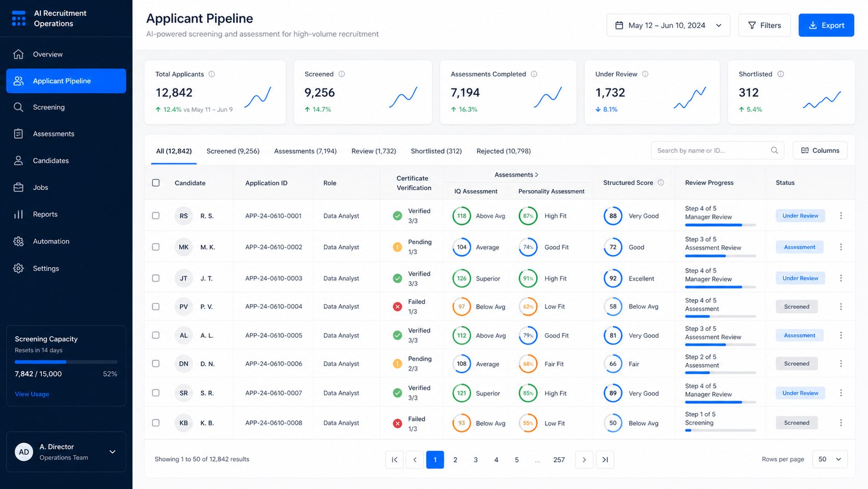
Task: Click the review progress bar in K. B. row
Action: coord(721,430)
